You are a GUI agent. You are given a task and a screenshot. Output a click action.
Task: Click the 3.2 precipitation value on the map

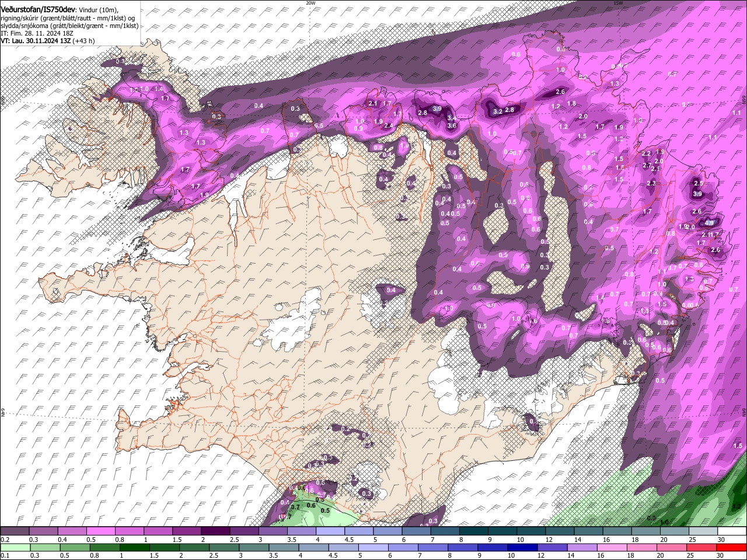(x=497, y=111)
